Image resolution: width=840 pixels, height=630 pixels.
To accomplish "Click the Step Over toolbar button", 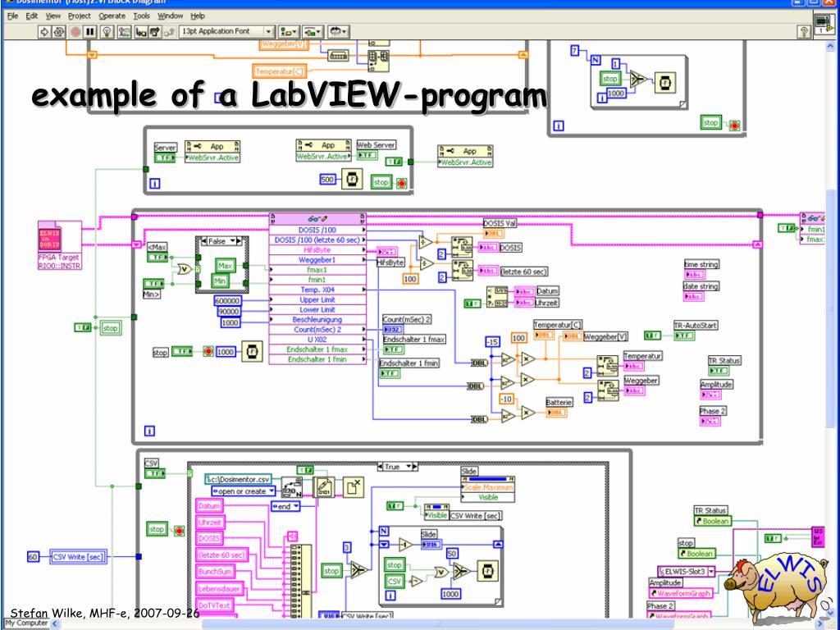I will (x=155, y=32).
